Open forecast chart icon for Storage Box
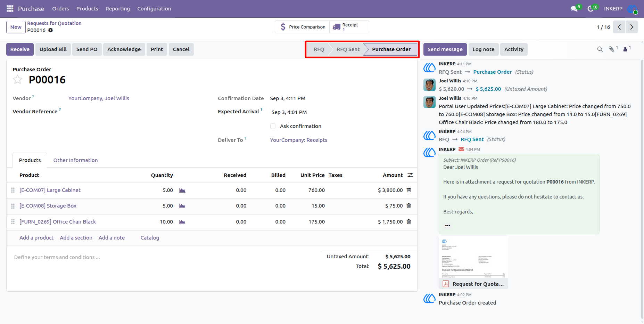 182,206
